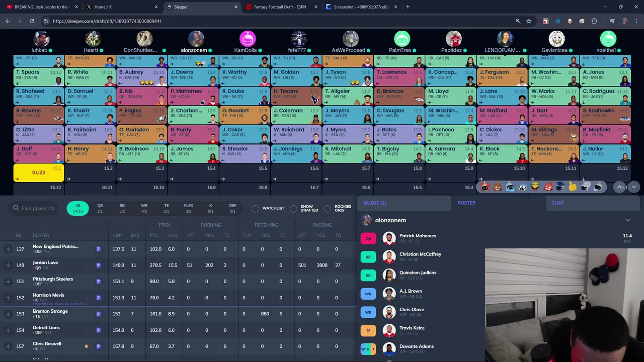Open Chris Boswell's player notes icon
644x362 pixels.
98,346
